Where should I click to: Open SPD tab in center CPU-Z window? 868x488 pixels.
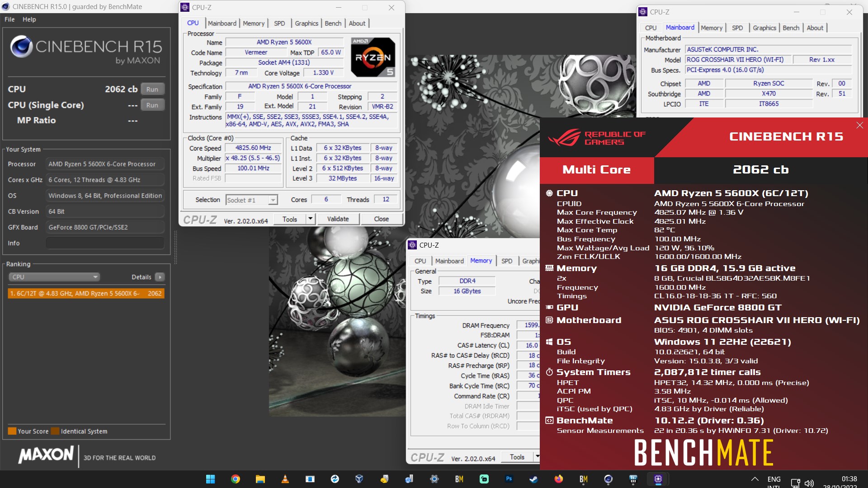pyautogui.click(x=279, y=23)
